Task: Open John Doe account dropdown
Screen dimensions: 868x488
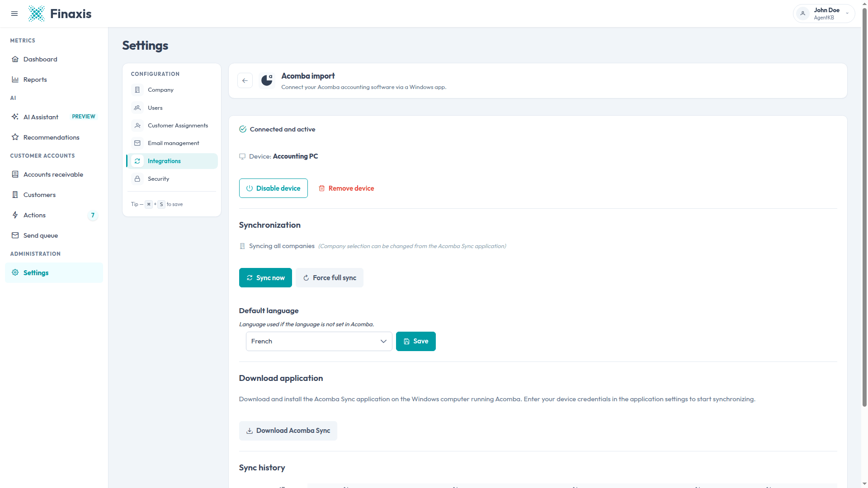Action: 824,14
